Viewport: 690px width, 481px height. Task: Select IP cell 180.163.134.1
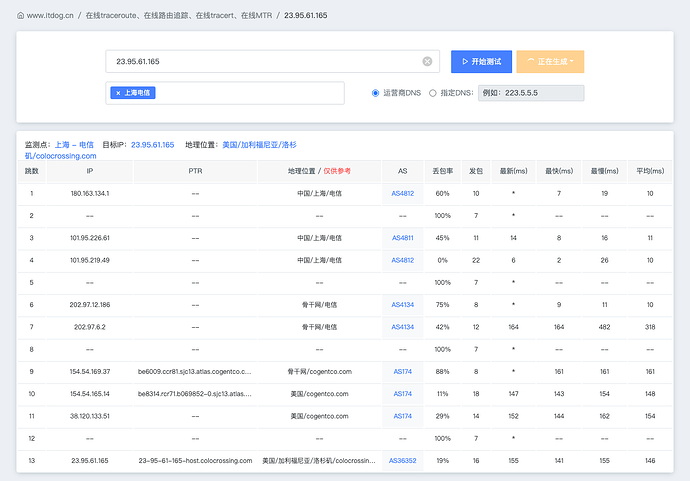pyautogui.click(x=90, y=193)
